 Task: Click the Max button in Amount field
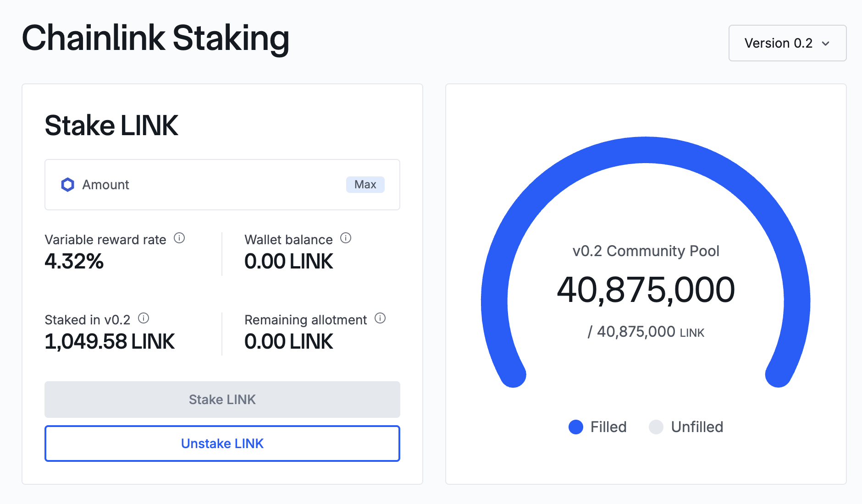[x=365, y=185]
